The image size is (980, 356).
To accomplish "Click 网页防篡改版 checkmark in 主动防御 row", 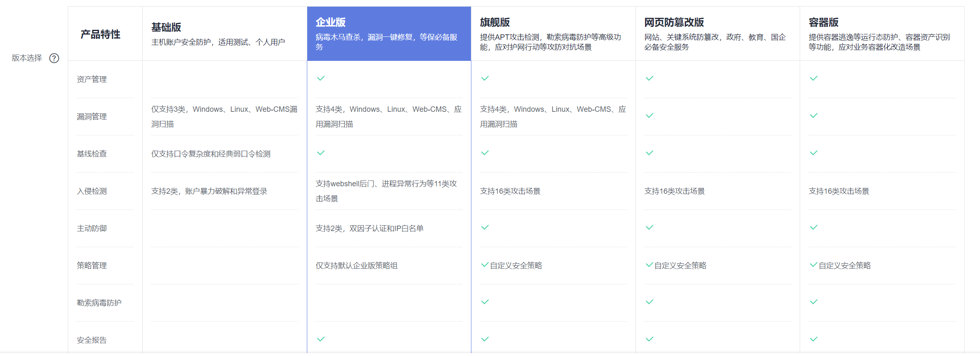I will [650, 227].
